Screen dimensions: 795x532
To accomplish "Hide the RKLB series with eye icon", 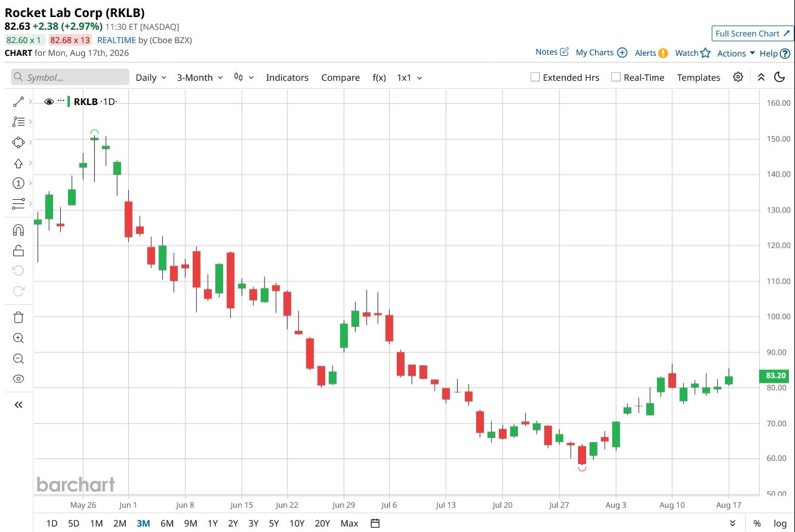I will pyautogui.click(x=49, y=101).
